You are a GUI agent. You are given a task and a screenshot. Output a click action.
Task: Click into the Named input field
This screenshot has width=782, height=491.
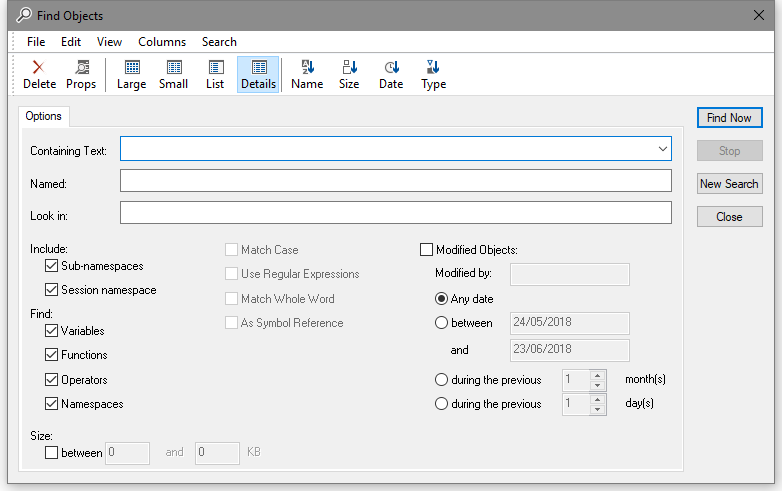(395, 181)
